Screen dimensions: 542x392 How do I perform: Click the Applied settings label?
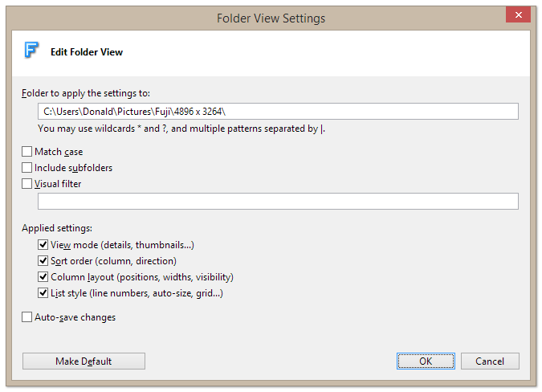pyautogui.click(x=57, y=228)
